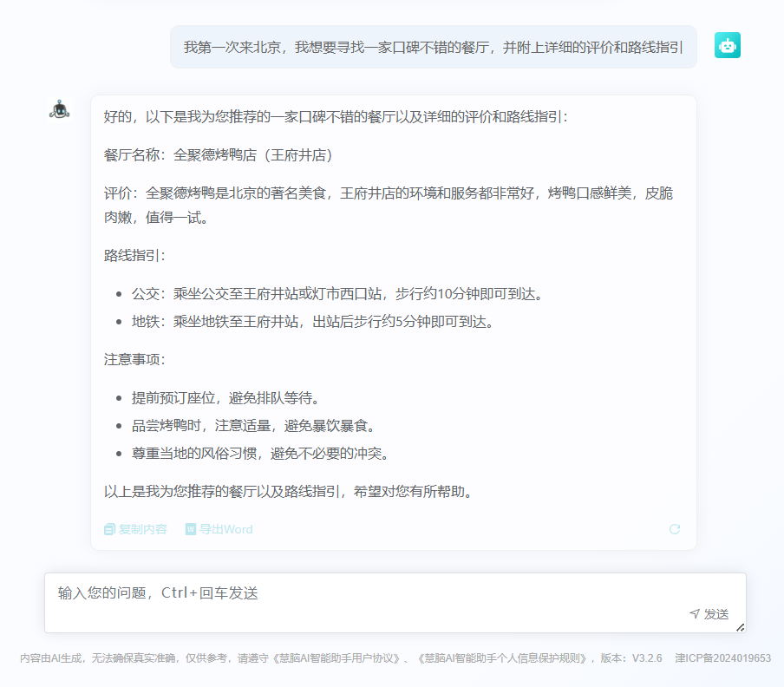Click the 津ICP备2024019653 record number

[722, 658]
